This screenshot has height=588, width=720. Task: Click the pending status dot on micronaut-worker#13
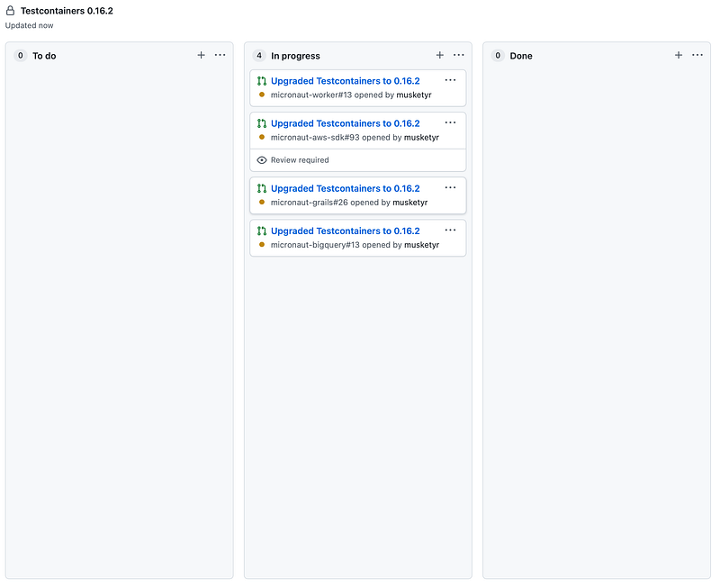click(x=262, y=95)
